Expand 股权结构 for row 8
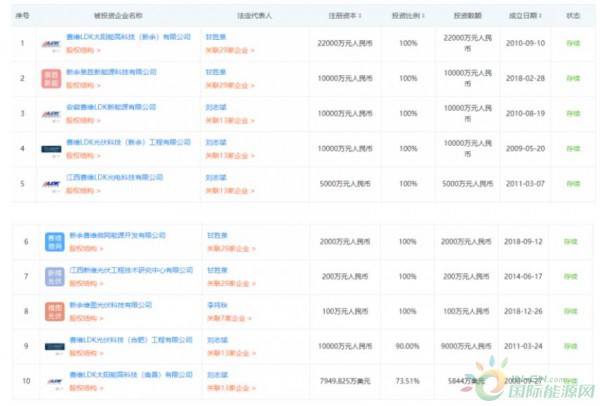The height and width of the screenshot is (406, 600). (x=86, y=318)
